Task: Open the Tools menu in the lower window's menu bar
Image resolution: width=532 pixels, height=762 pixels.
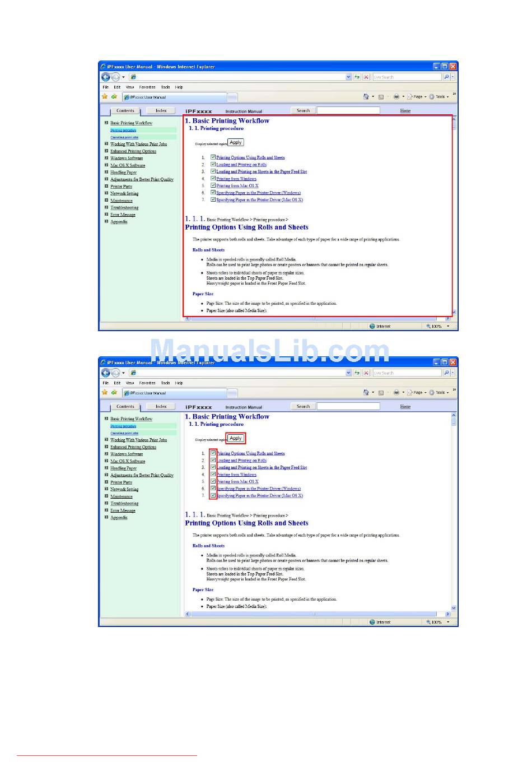Action: click(165, 383)
